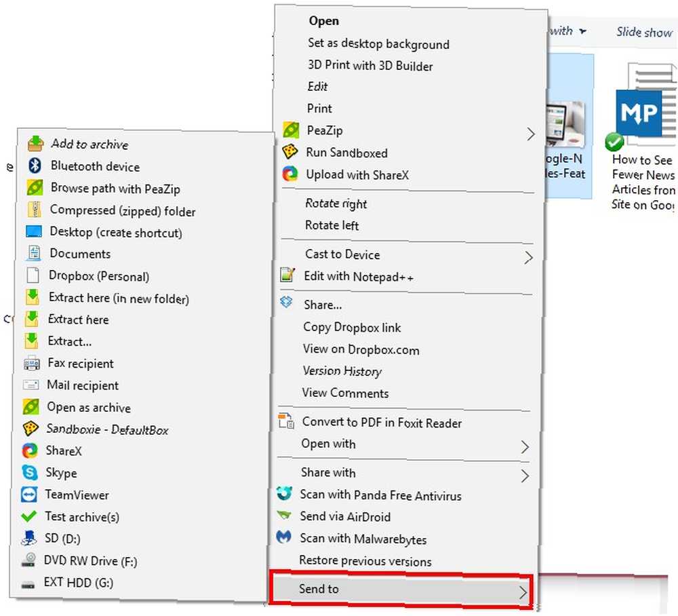Select the 'How to See Fewer News' file
The image size is (678, 616).
coord(641,136)
